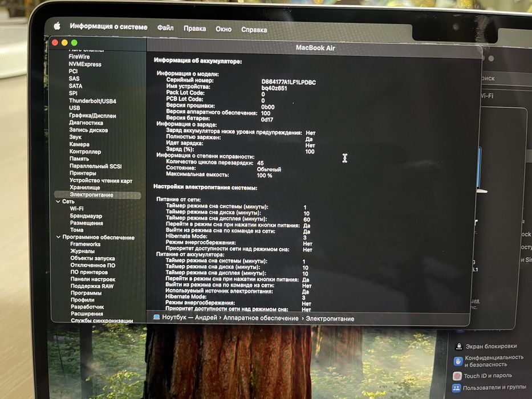Open Разработчик in the sidebar
This screenshot has height=399, width=532.
point(87,307)
